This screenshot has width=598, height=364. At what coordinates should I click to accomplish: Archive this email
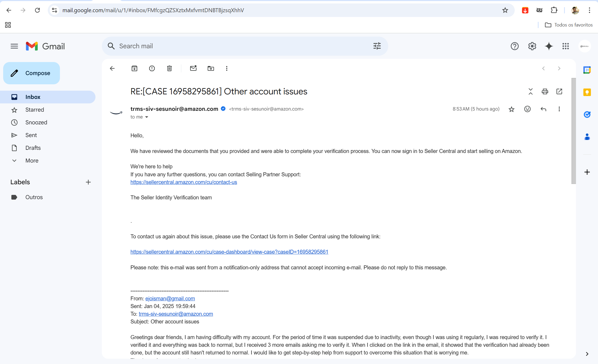(134, 68)
